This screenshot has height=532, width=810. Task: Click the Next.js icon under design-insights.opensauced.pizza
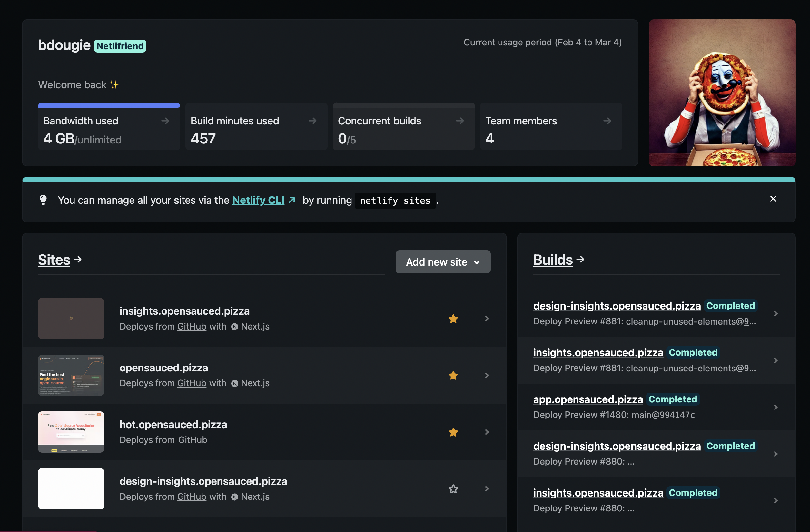click(234, 497)
